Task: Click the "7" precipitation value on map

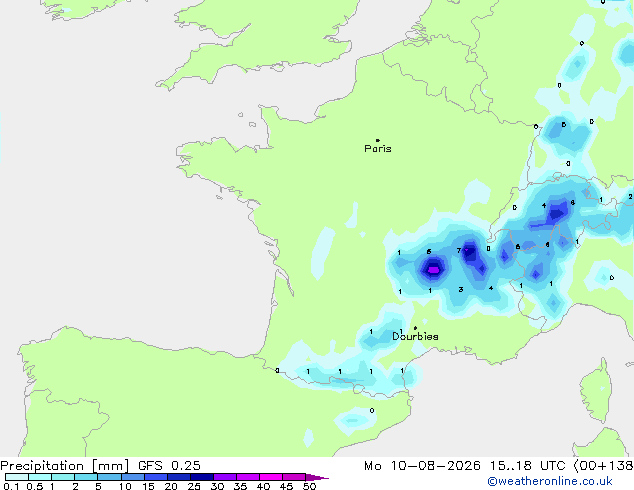Action: point(459,251)
